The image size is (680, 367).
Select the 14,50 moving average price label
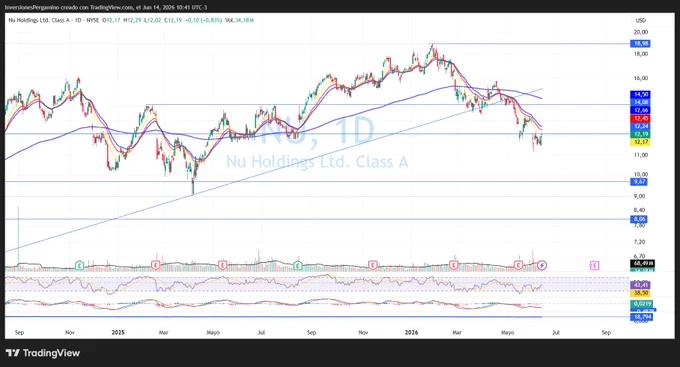pos(641,94)
